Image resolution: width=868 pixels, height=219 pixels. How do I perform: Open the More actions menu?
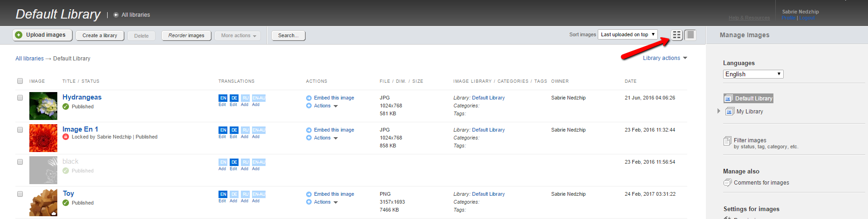[238, 36]
